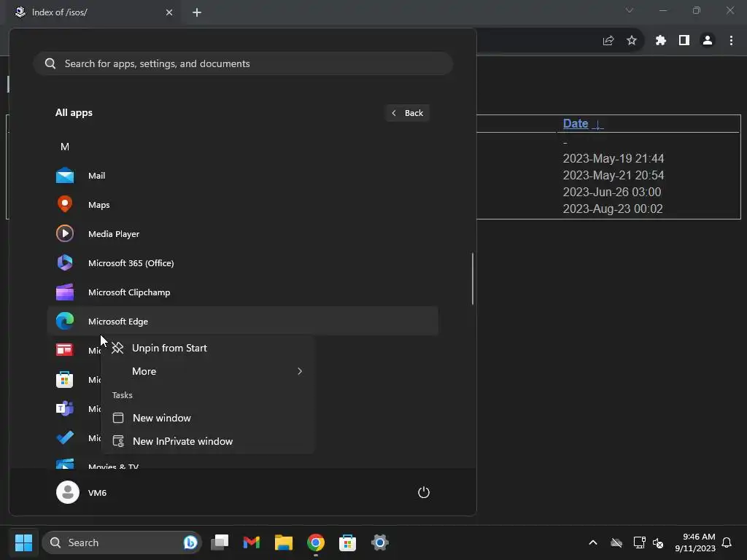Switch to Chrome in taskbar

(315, 542)
